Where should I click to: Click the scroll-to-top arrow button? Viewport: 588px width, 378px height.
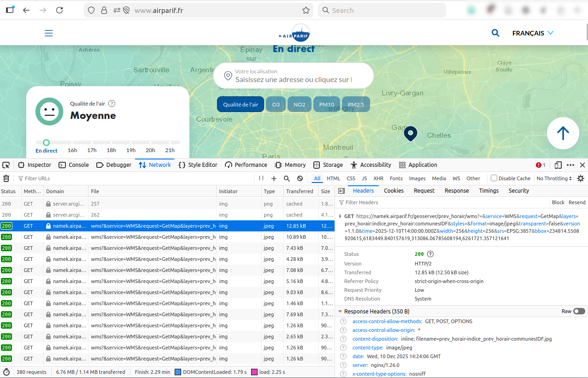[563, 133]
